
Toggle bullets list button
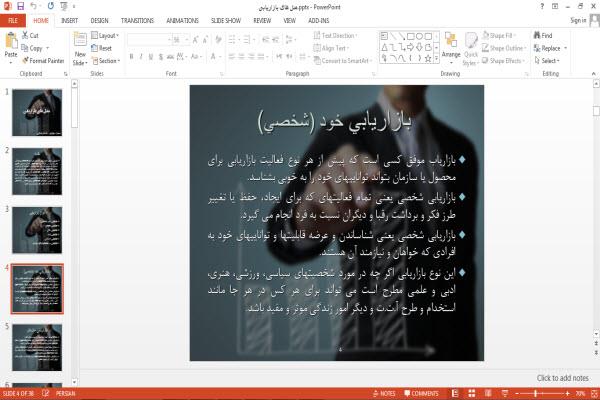[232, 40]
